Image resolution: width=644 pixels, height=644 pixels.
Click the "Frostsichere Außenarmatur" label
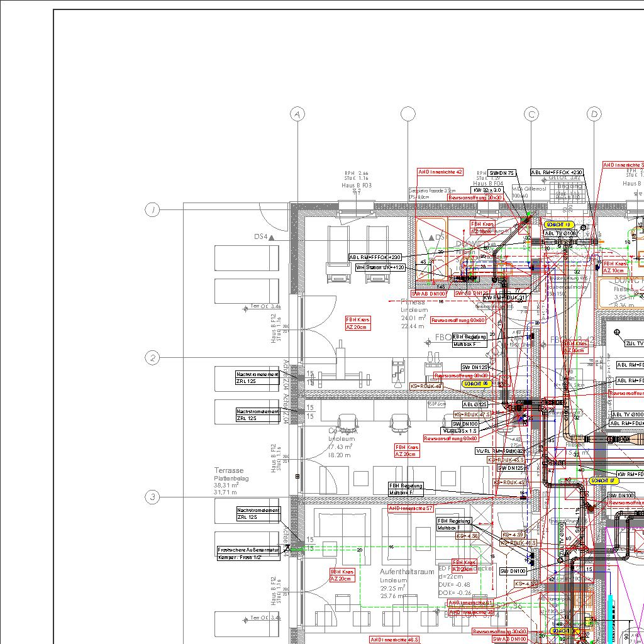248,550
